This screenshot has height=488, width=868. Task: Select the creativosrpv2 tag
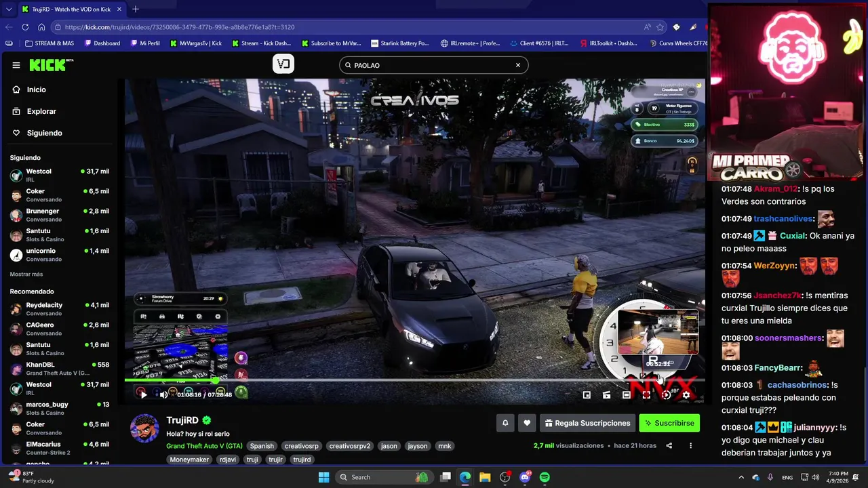click(x=350, y=446)
